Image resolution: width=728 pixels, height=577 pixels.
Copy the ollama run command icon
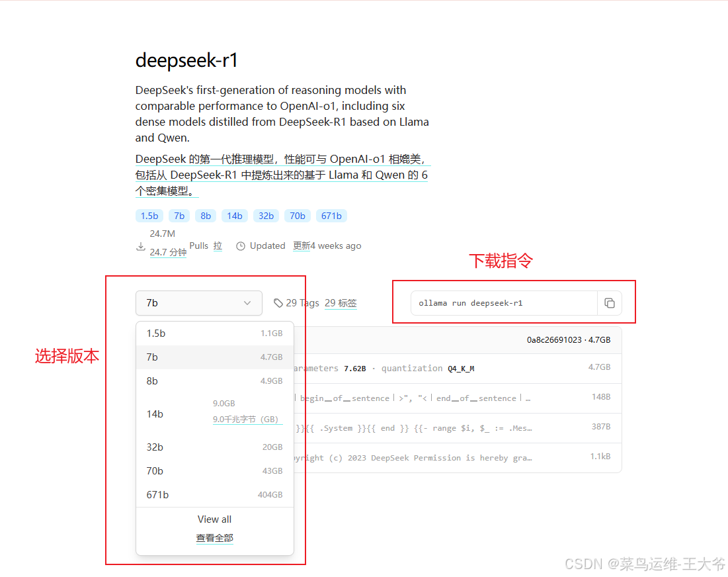tap(609, 303)
